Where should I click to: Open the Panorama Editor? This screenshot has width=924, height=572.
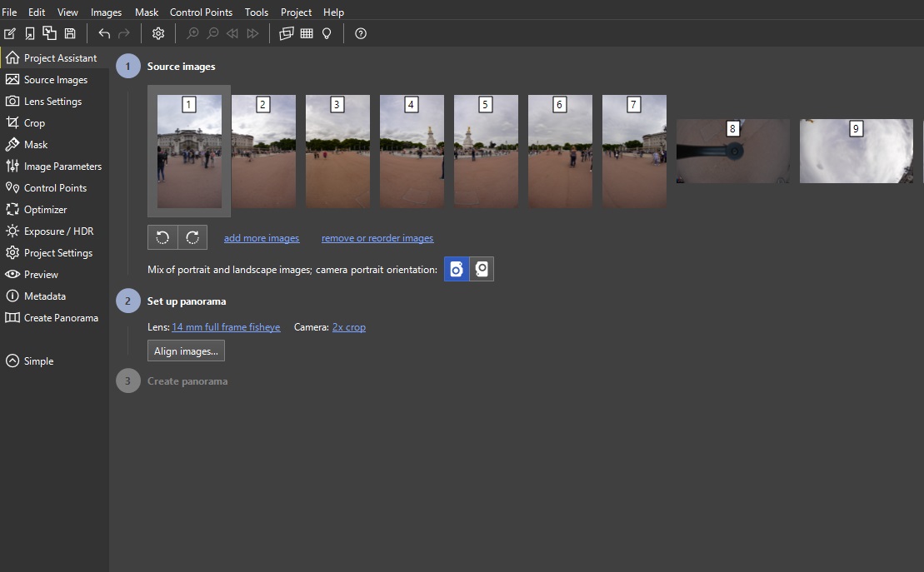click(x=286, y=33)
